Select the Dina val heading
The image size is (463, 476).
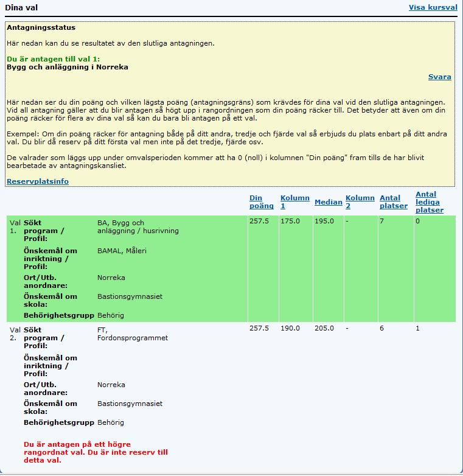[x=21, y=7]
